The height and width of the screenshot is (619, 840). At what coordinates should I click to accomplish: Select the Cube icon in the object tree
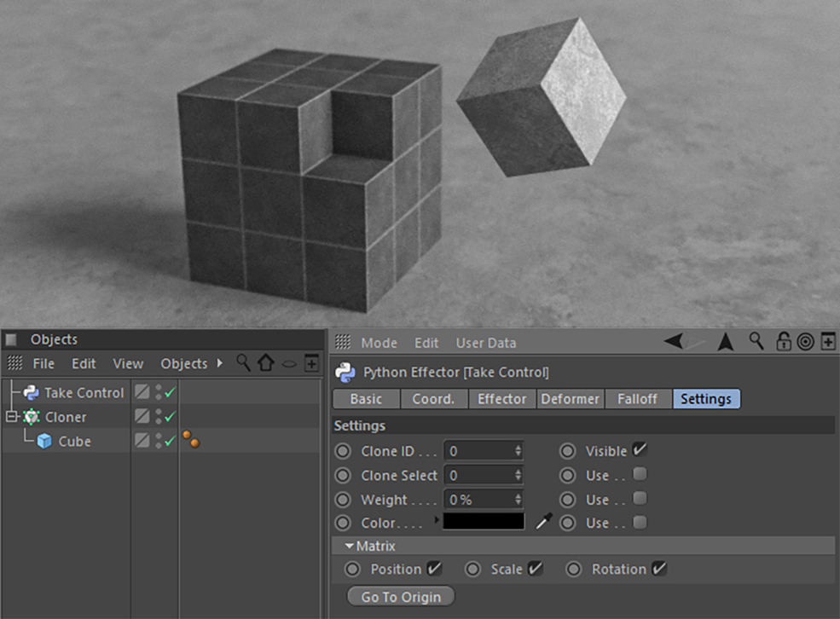point(44,441)
